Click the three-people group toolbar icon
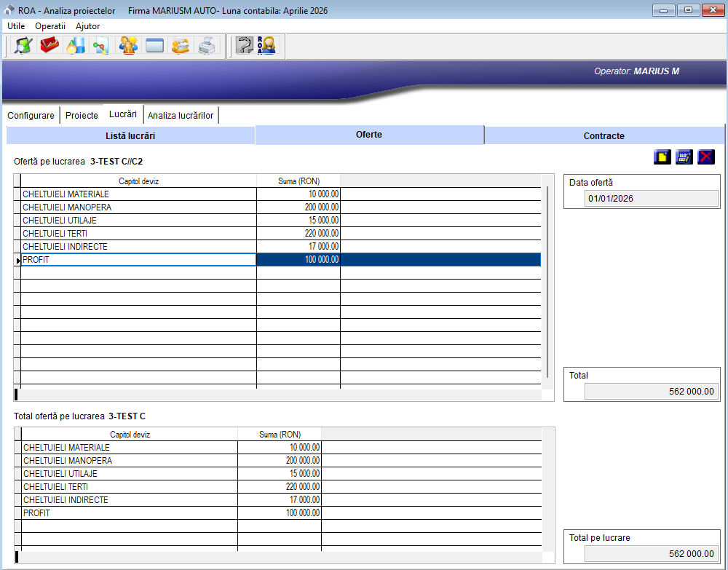Image resolution: width=728 pixels, height=570 pixels. click(x=128, y=46)
